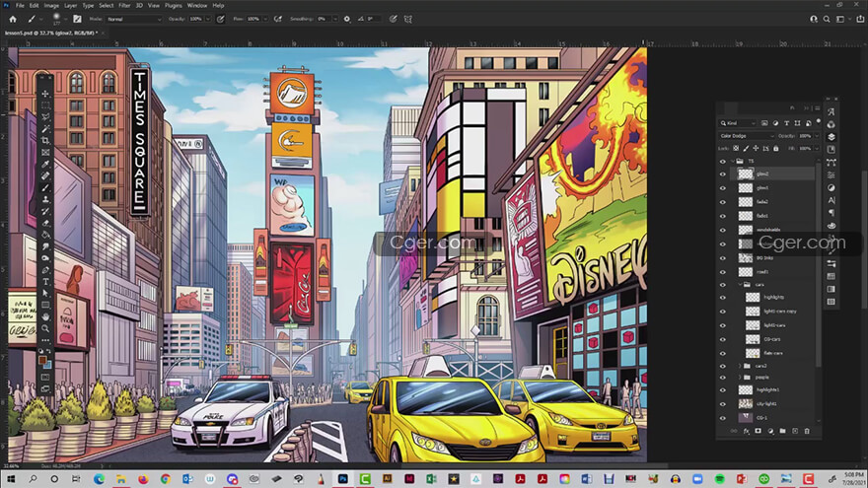Select the Smudge tool
The image size is (868, 488).
click(x=45, y=246)
